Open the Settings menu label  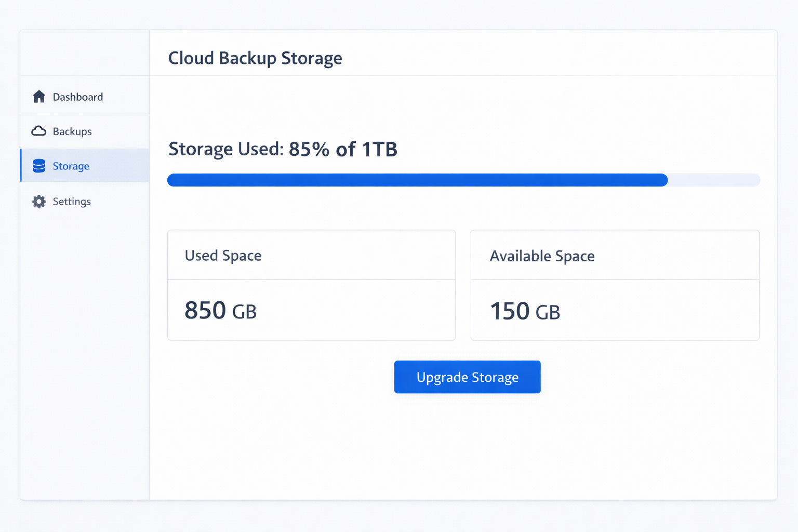pos(72,202)
